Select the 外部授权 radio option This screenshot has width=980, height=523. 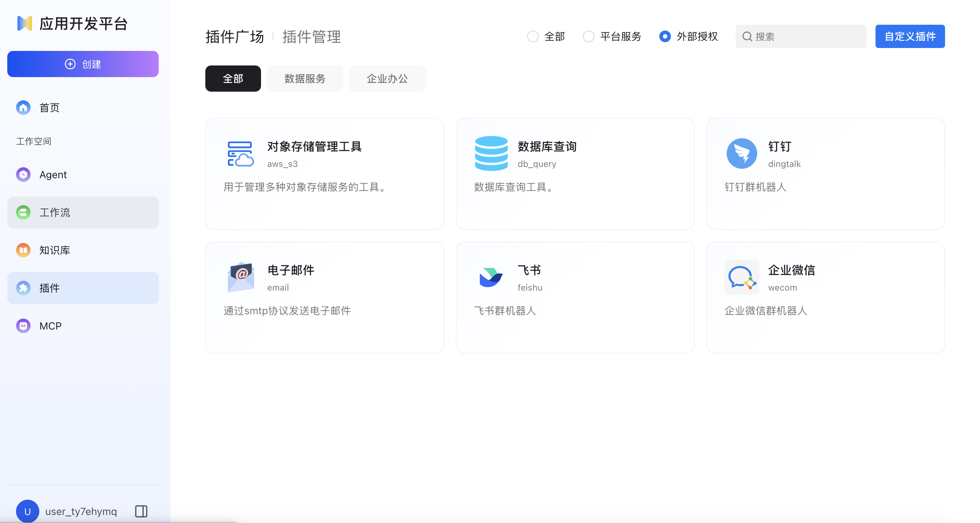click(665, 36)
